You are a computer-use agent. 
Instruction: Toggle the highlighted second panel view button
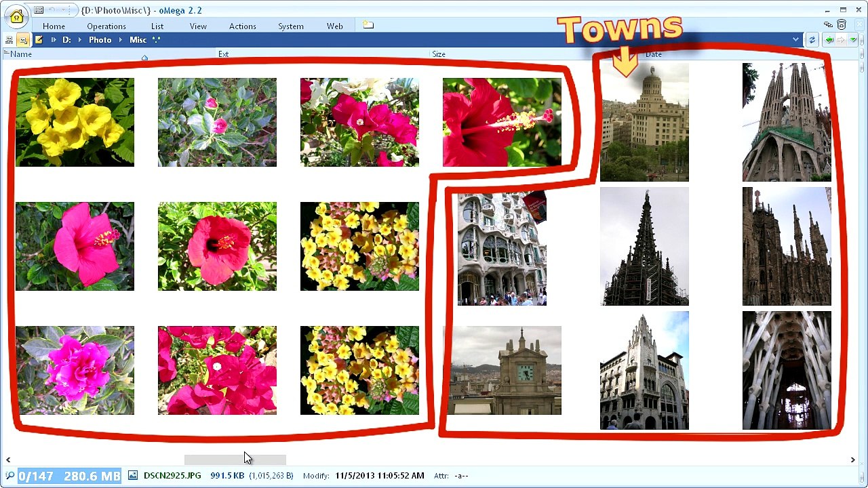click(23, 40)
